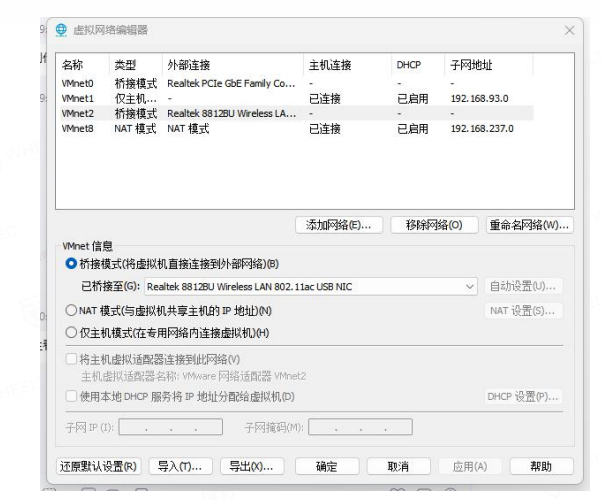Select the NAT 模式 radio option

coord(71,310)
